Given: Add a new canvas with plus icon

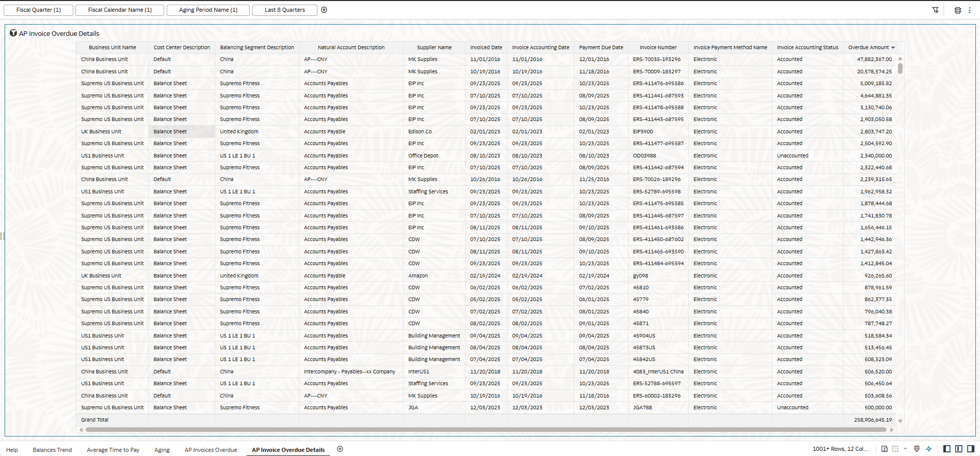Looking at the screenshot, I should (340, 449).
